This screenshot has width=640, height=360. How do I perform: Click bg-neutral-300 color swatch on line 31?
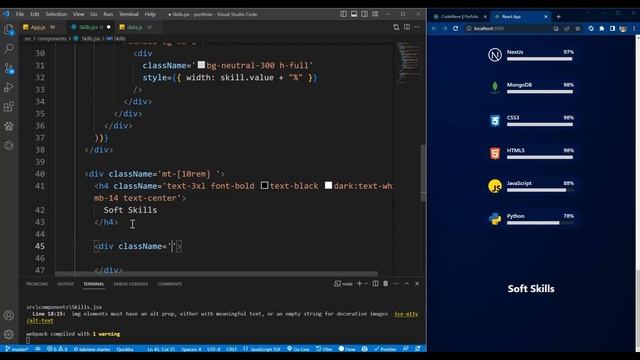201,64
